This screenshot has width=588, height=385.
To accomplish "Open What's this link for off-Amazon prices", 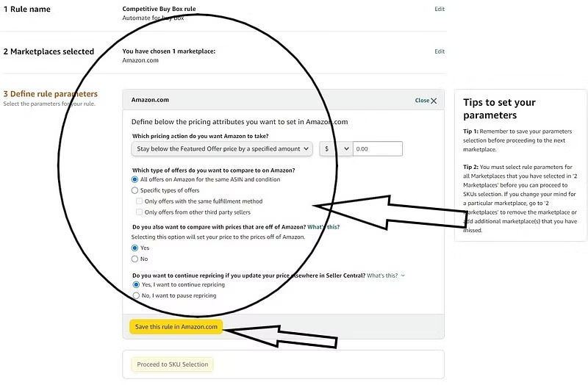I will click(x=323, y=227).
